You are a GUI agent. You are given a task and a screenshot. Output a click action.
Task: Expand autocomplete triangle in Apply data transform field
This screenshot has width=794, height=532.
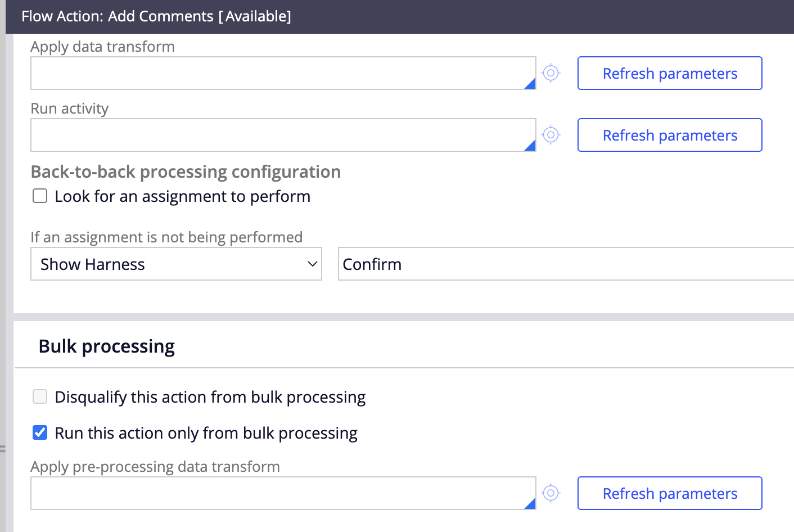tap(530, 84)
